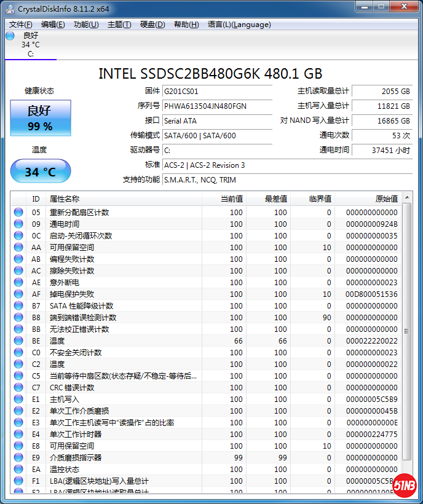Click the status orb for BE 温度 row
423x504 pixels.
(18, 341)
